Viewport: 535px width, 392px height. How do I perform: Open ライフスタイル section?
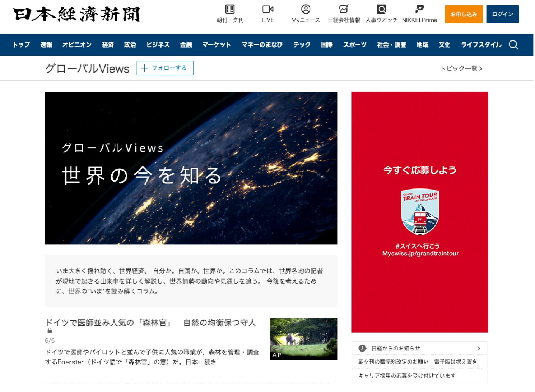[x=481, y=45]
